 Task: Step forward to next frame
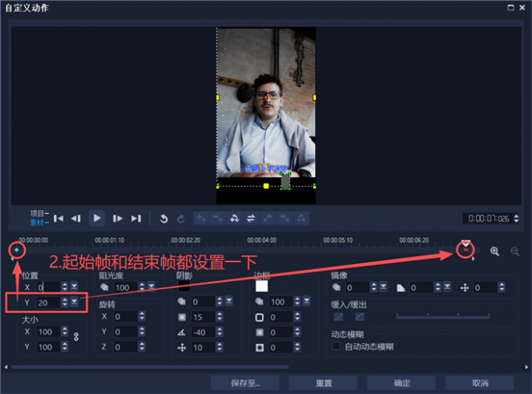point(117,219)
